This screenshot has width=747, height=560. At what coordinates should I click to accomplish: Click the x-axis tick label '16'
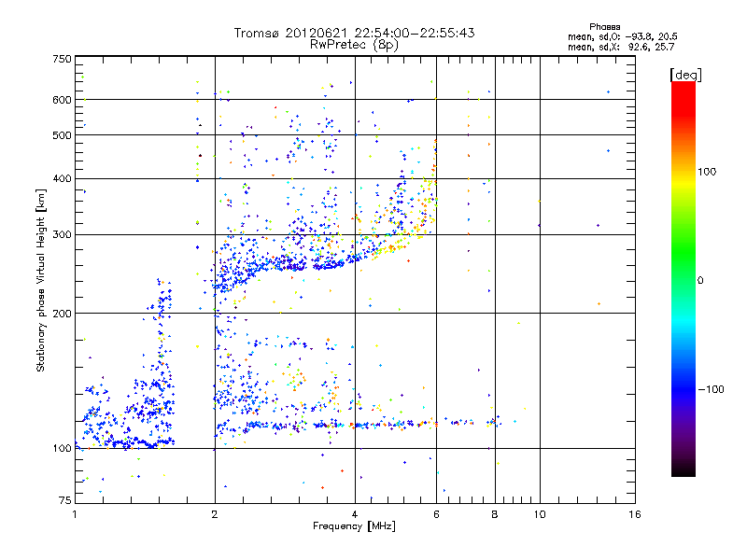click(635, 514)
